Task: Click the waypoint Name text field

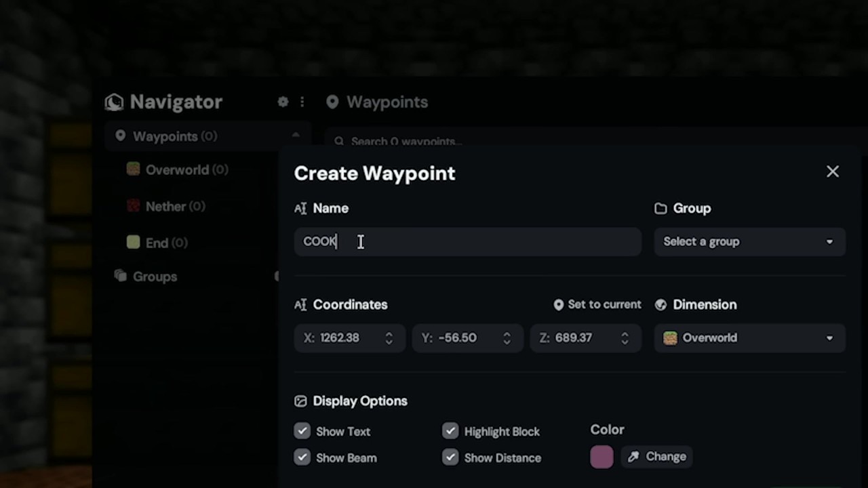Action: click(468, 241)
